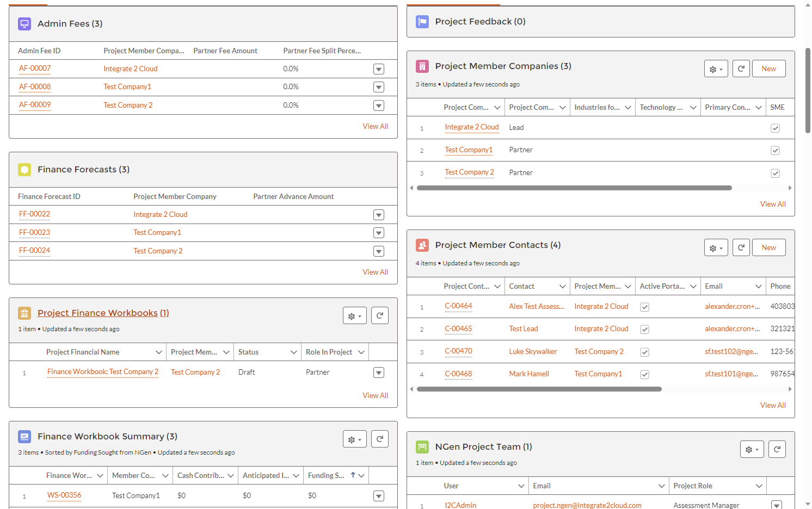Open gear settings for Project Finance Workbooks
Image resolution: width=812 pixels, height=509 pixels.
(x=355, y=315)
